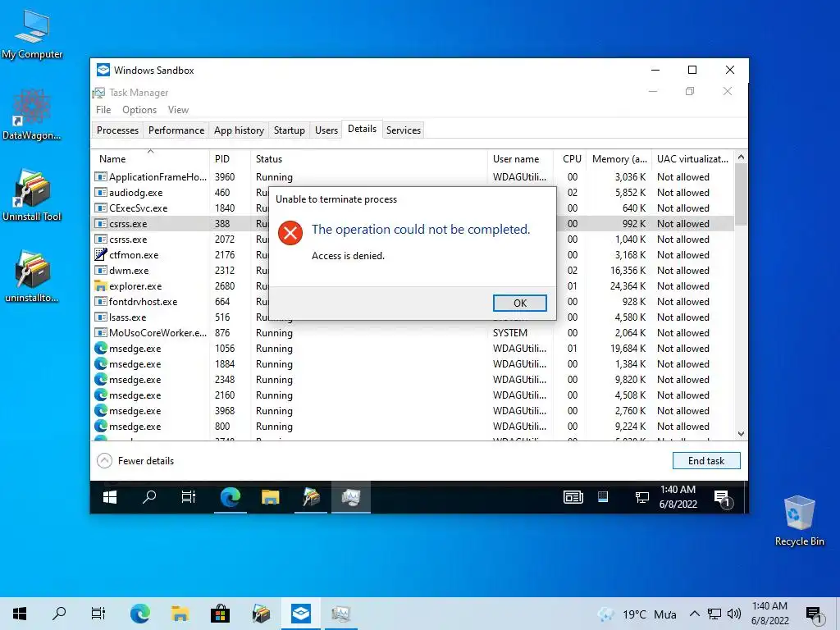Open Microsoft Store from host taskbar
840x630 pixels.
click(220, 614)
